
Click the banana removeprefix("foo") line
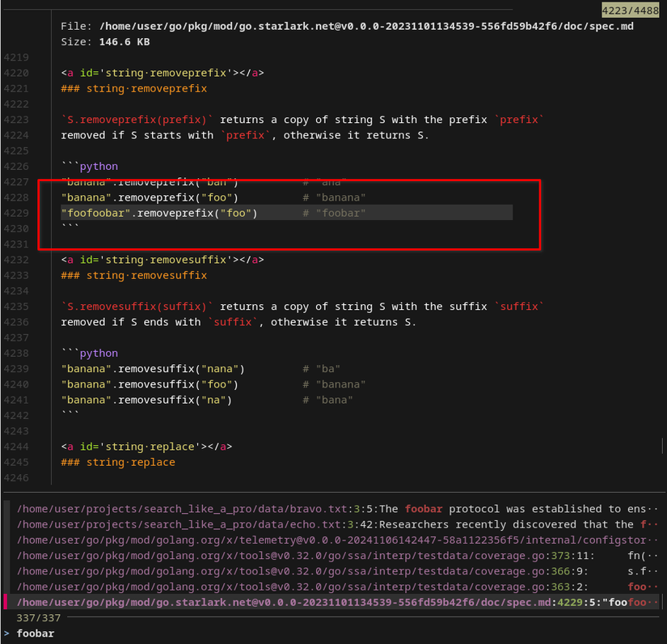pyautogui.click(x=213, y=197)
